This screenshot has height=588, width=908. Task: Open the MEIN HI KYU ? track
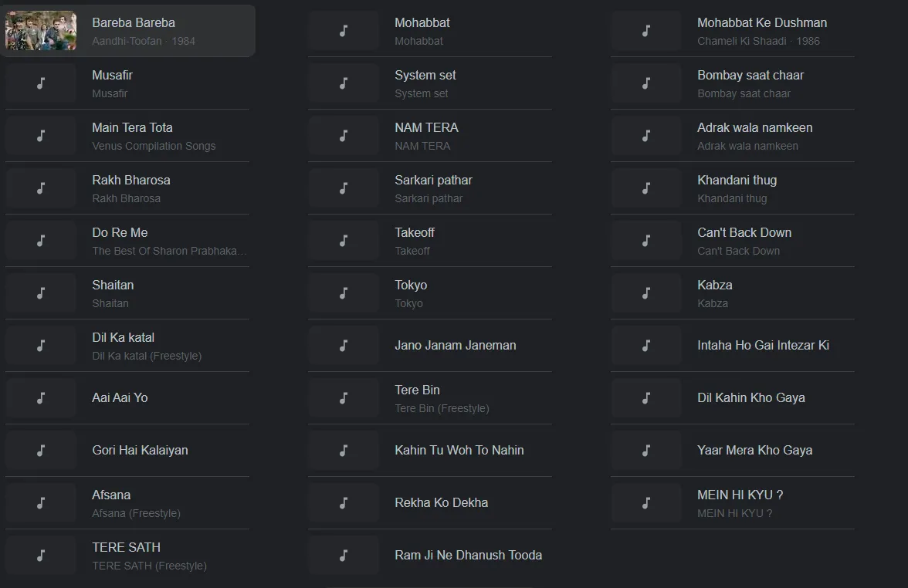tap(740, 495)
